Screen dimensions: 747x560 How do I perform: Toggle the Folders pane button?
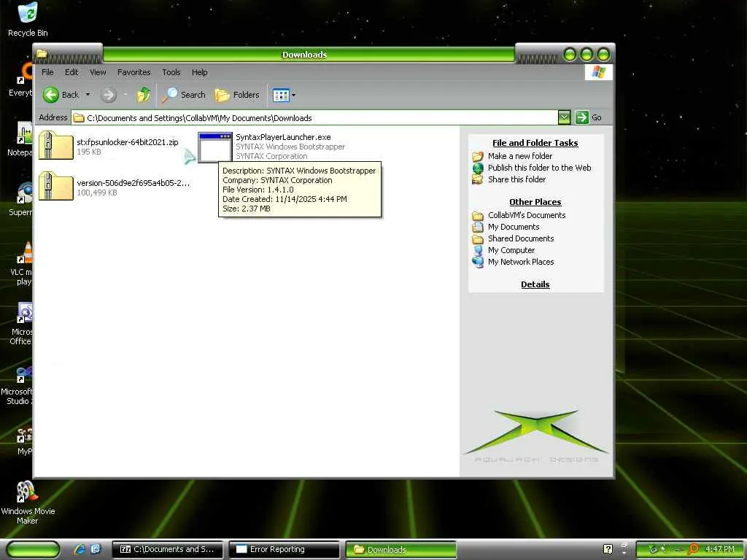tap(237, 95)
